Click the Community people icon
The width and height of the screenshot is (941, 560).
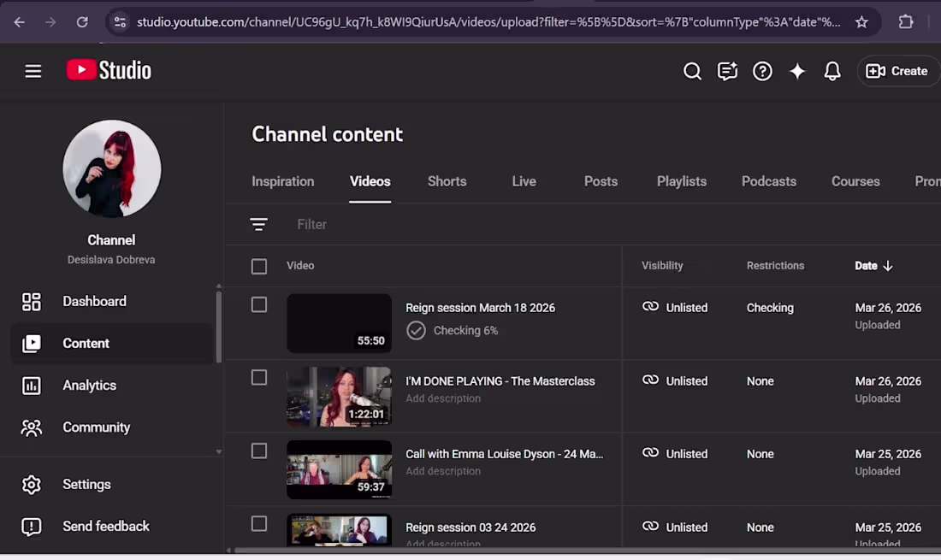tap(31, 427)
